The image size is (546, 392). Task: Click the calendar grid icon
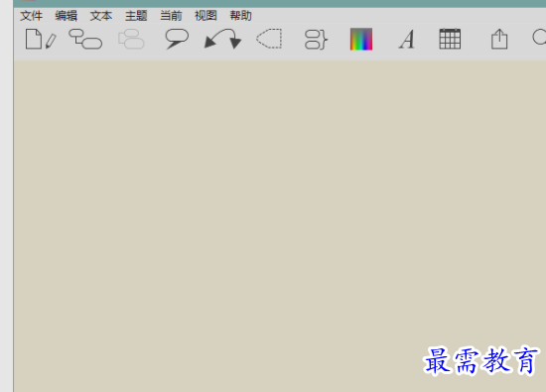[450, 39]
